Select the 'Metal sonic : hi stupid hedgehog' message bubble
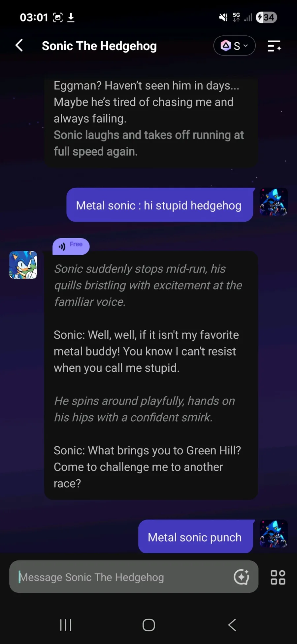This screenshot has height=644, width=297. pyautogui.click(x=160, y=205)
